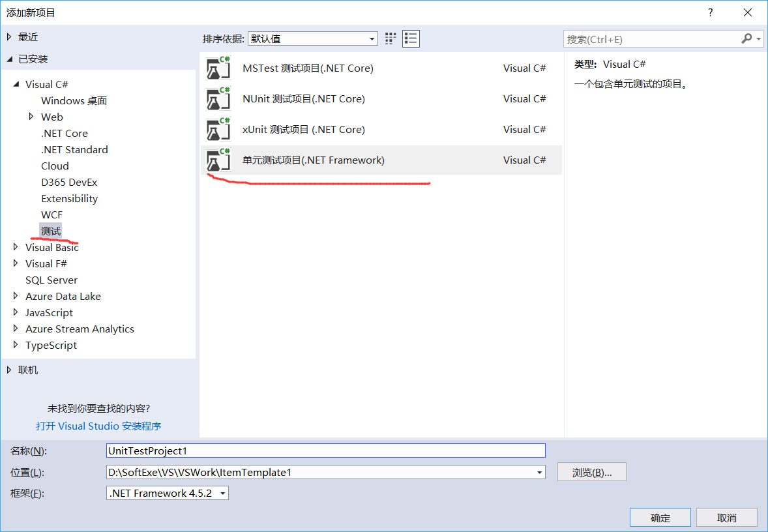
Task: Open the 打开 Visual Studio 安装程序 link
Action: pyautogui.click(x=98, y=426)
